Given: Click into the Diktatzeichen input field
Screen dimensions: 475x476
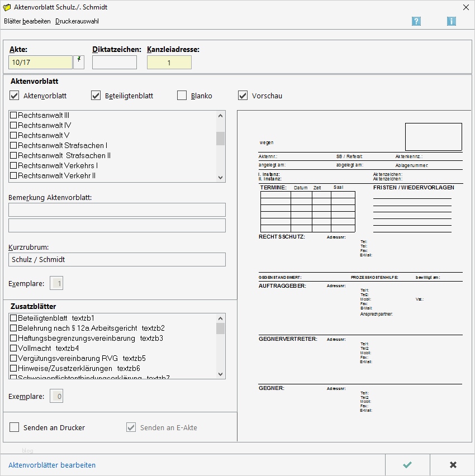Looking at the screenshot, I should (x=114, y=62).
